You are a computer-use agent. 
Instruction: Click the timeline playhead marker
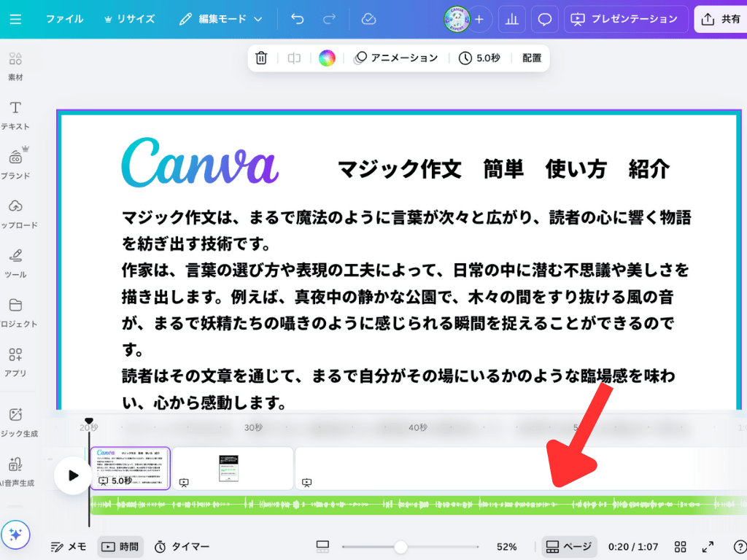click(x=88, y=421)
